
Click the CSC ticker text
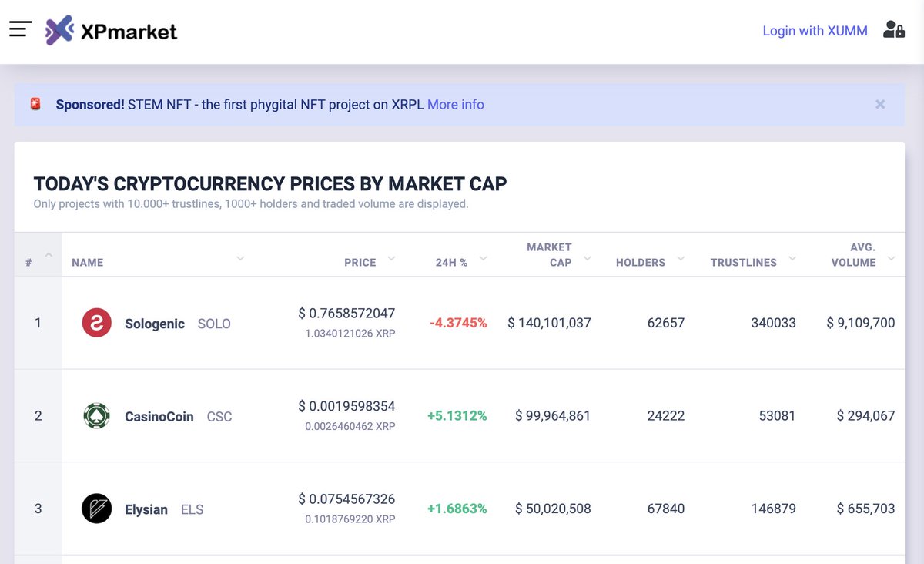pyautogui.click(x=219, y=417)
